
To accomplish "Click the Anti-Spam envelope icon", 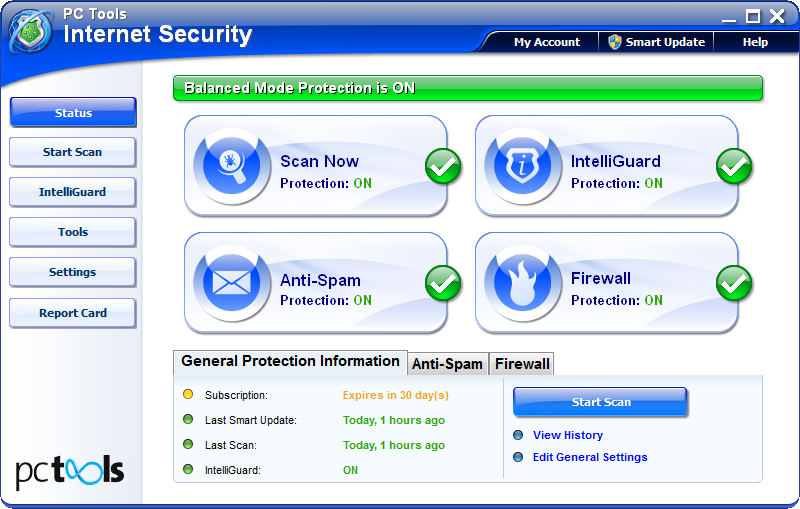I will 231,283.
